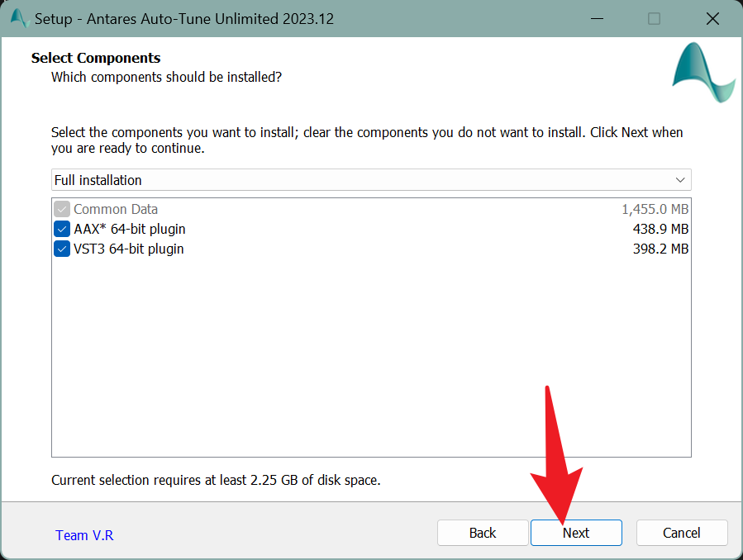
Task: Uncheck the AAX* 64-bit plugin checkbox
Action: point(62,229)
